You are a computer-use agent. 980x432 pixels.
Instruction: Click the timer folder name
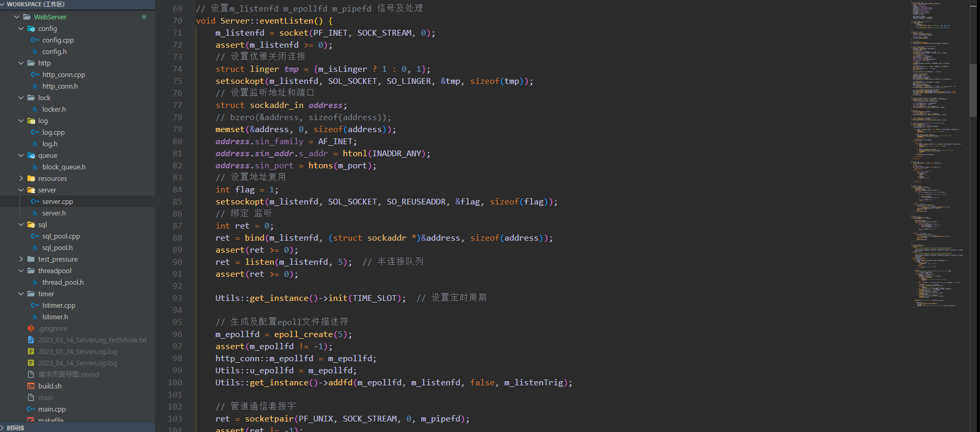[x=46, y=294]
